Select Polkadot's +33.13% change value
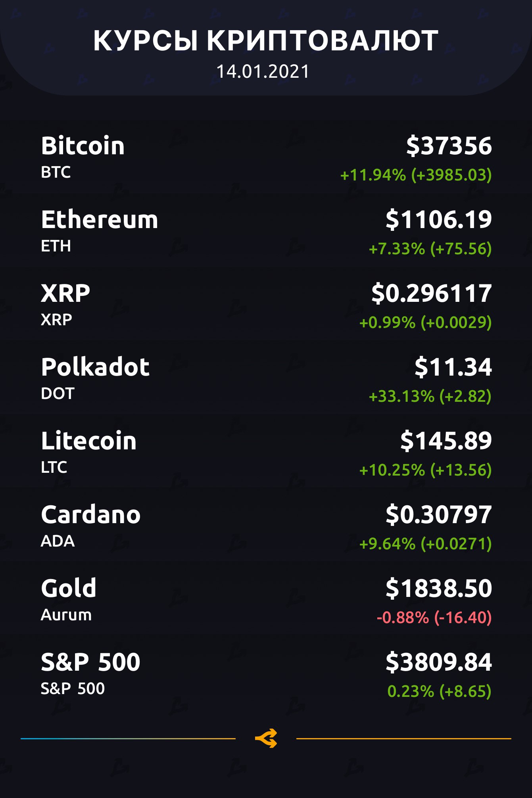This screenshot has width=532, height=798. pos(430,396)
